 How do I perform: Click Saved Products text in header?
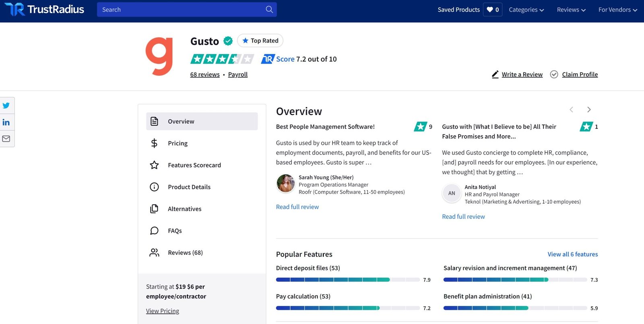coord(459,10)
